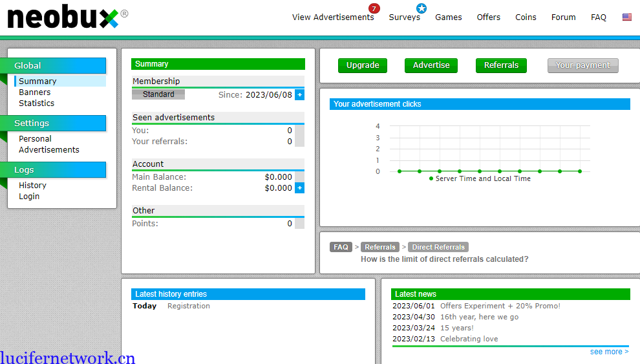This screenshot has width=640, height=364.
Task: Click the gray Your payment button
Action: (582, 65)
